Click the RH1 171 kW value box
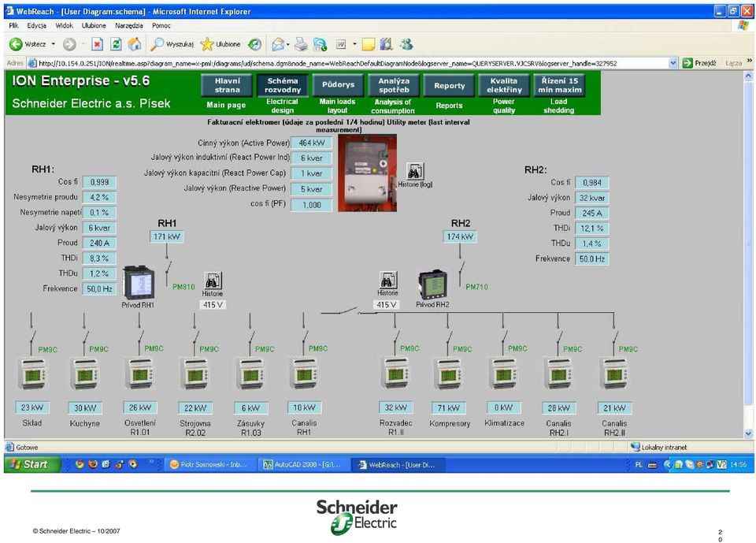Screen dimensions: 756x543 coord(167,236)
